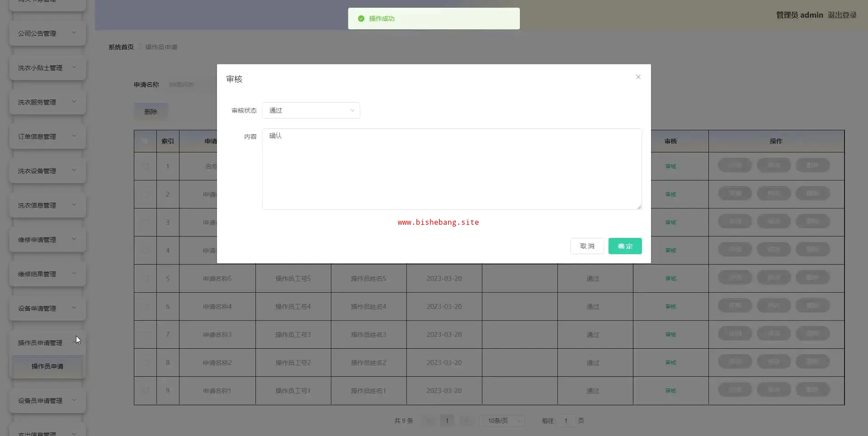868x436 pixels.
Task: Click the 操作员姓名1 cell
Action: pos(368,391)
